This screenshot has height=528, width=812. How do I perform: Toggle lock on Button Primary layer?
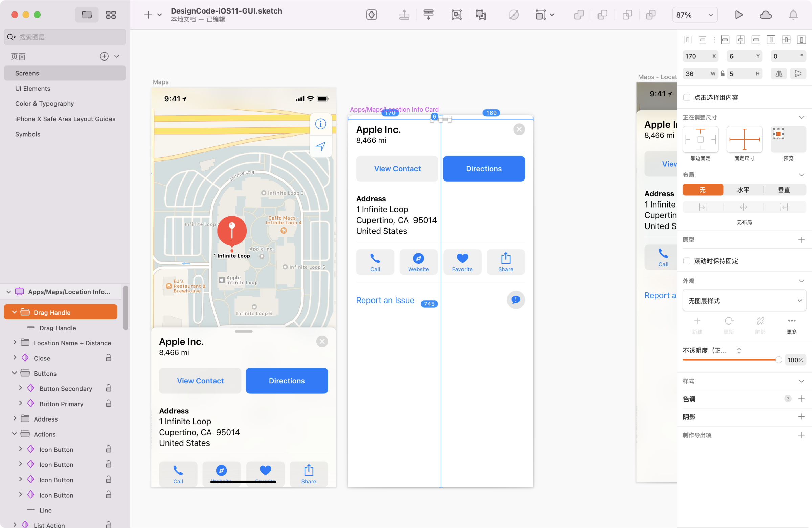click(109, 403)
